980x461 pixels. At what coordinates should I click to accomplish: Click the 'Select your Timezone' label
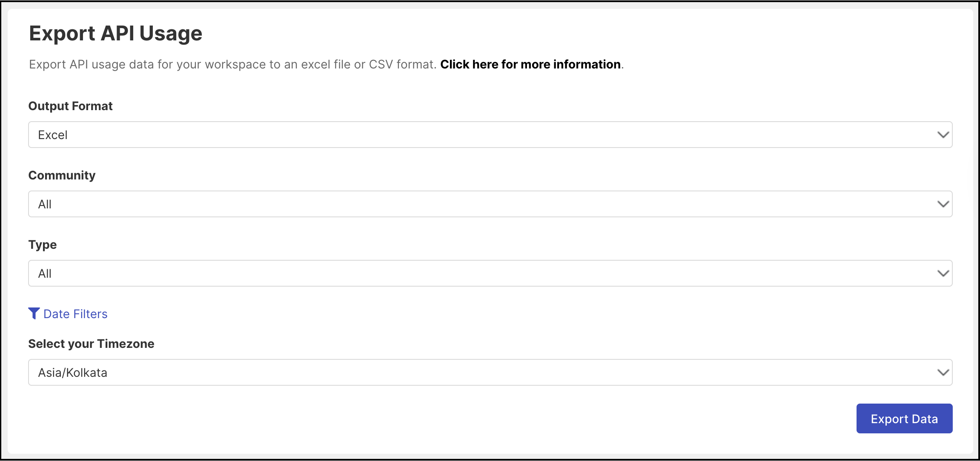click(x=91, y=344)
